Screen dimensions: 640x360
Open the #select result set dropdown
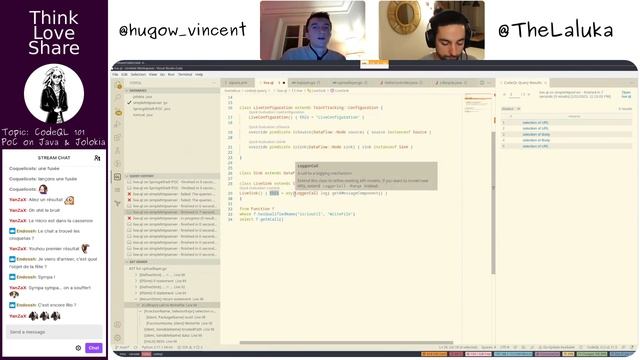click(511, 109)
